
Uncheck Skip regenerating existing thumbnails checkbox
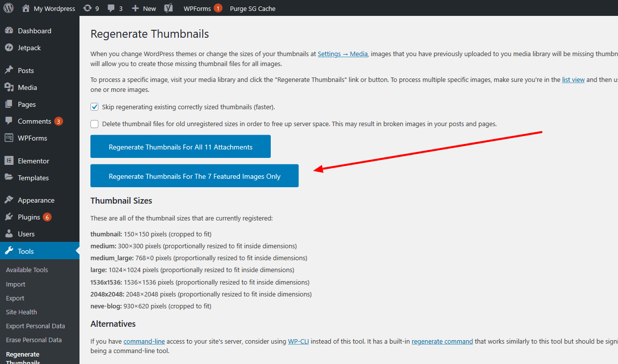coord(94,107)
